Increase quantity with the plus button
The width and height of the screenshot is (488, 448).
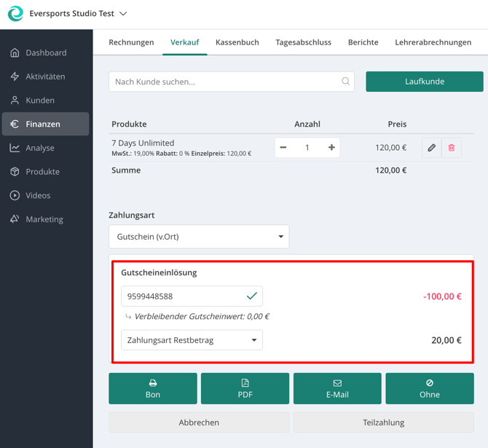[x=331, y=148]
